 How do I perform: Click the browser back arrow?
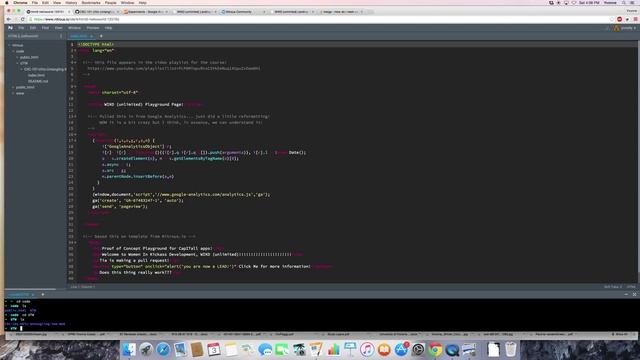(9, 19)
